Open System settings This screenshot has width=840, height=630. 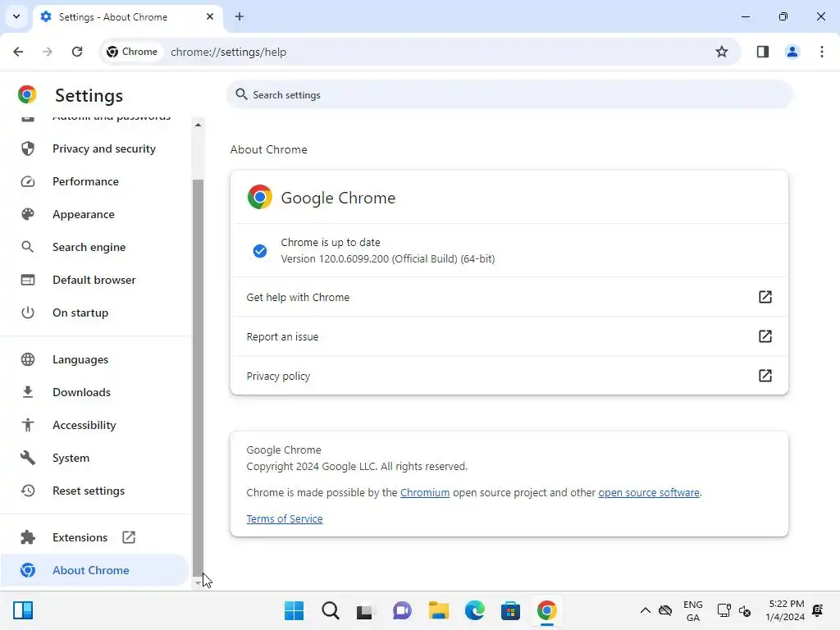[95, 458]
